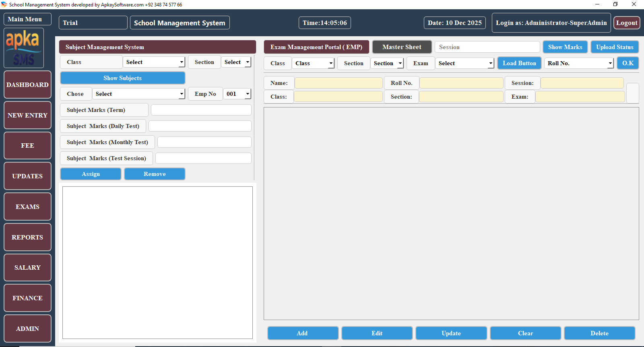Open the EXAMS section
This screenshot has height=347, width=644.
(x=27, y=207)
